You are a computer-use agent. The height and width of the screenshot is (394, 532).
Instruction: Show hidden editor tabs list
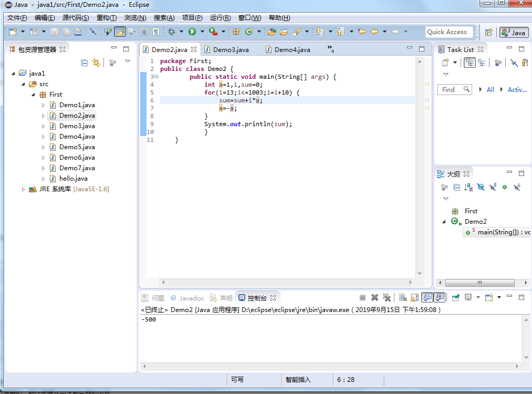330,49
